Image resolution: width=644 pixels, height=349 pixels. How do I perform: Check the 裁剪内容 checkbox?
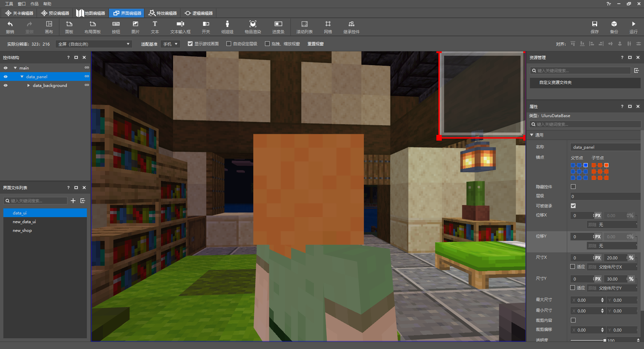click(573, 320)
